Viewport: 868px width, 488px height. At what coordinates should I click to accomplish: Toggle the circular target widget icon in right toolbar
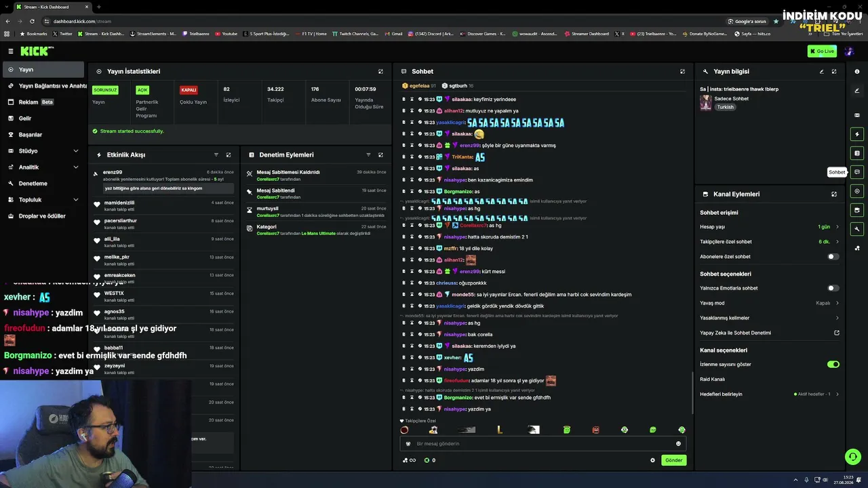857,191
